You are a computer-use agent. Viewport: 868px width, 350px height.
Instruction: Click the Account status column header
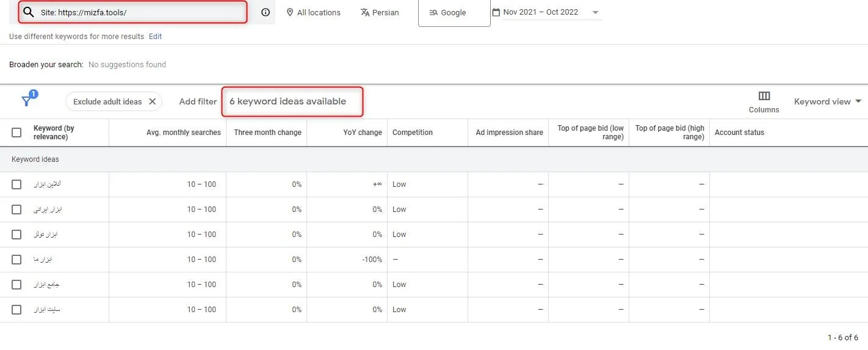coord(739,133)
